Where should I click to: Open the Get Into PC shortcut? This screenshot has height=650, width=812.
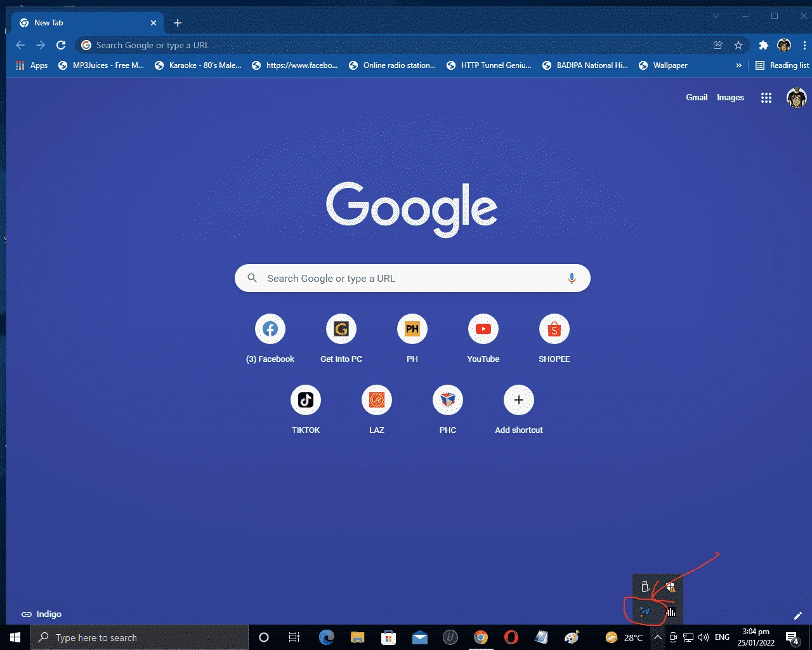tap(341, 339)
